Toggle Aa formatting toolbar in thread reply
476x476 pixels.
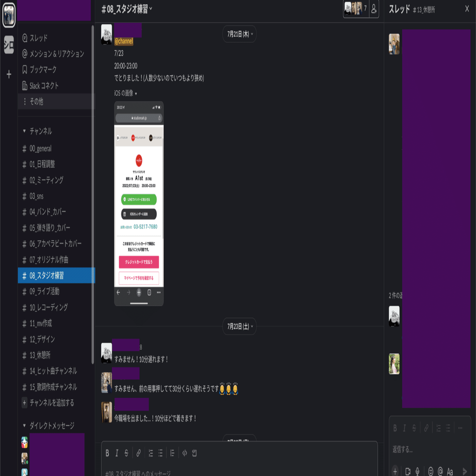[450, 471]
